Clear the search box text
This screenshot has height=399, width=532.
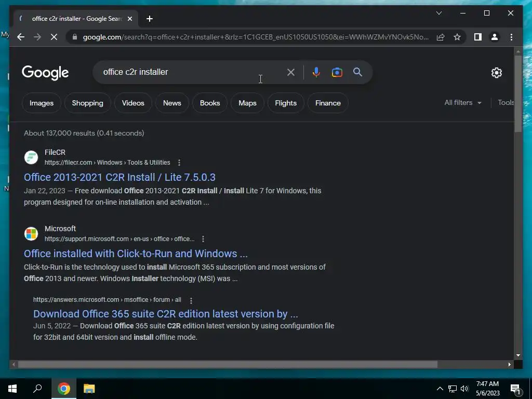(291, 72)
